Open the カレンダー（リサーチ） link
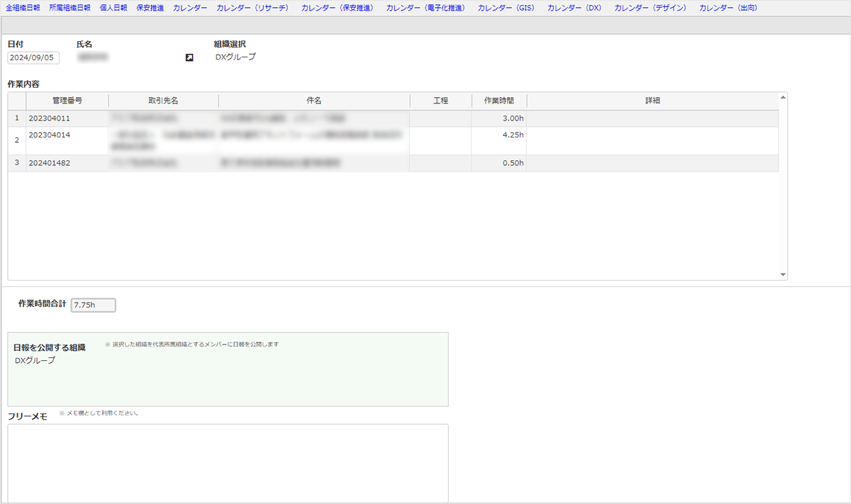Screen dimensions: 851x504 click(254, 8)
